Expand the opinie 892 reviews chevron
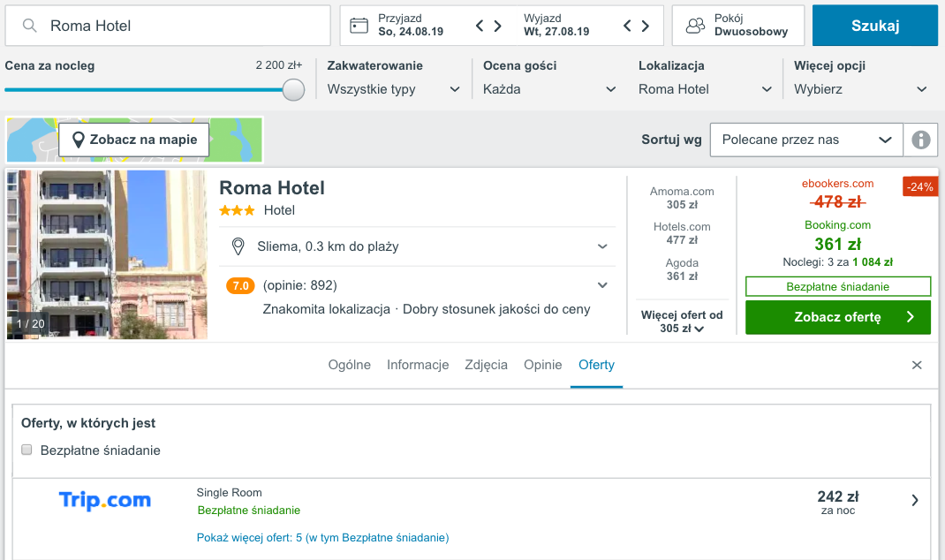 (x=602, y=285)
